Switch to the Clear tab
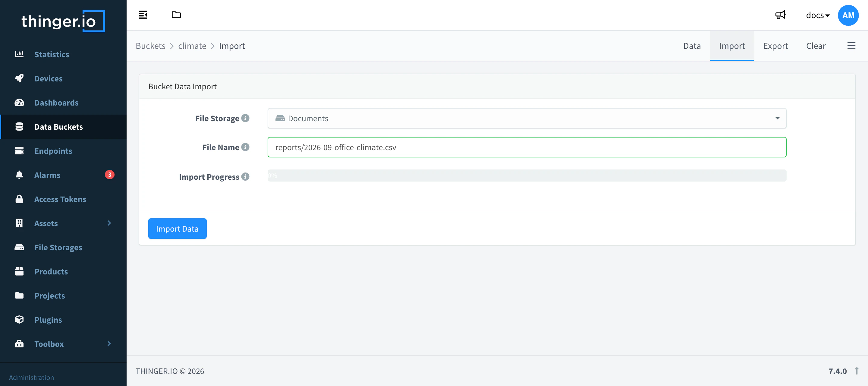This screenshot has width=868, height=386. point(816,46)
